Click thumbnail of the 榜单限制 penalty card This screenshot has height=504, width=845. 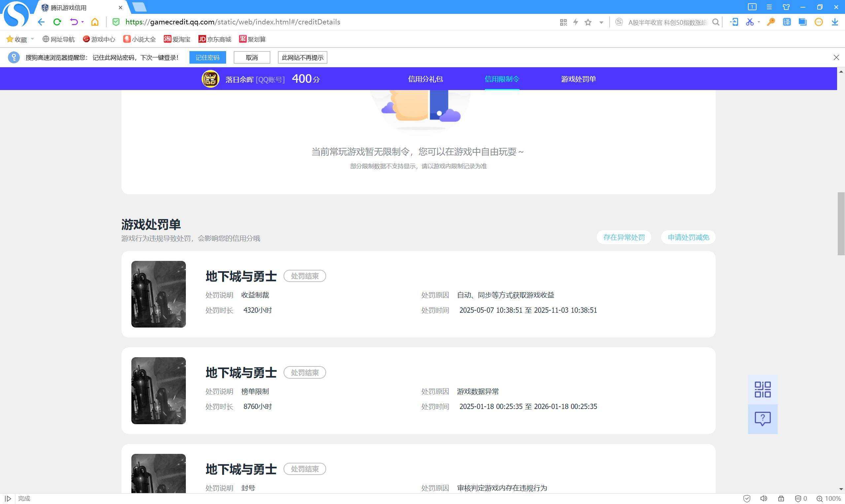tap(159, 391)
